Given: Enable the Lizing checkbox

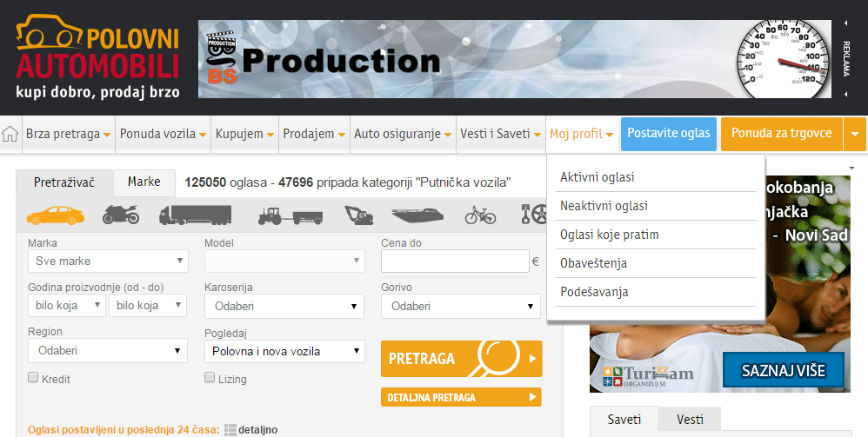Looking at the screenshot, I should (210, 377).
